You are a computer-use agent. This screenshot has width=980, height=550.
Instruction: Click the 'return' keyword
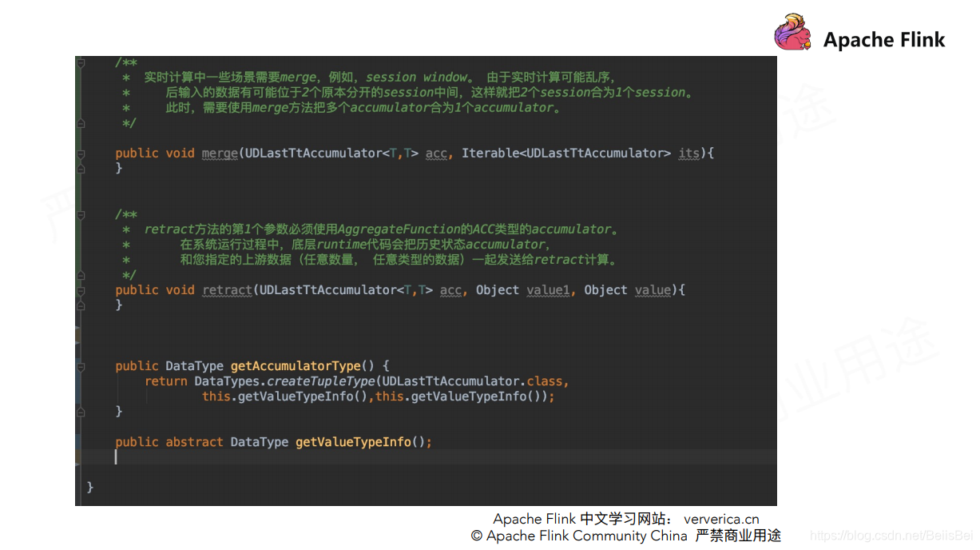166,381
